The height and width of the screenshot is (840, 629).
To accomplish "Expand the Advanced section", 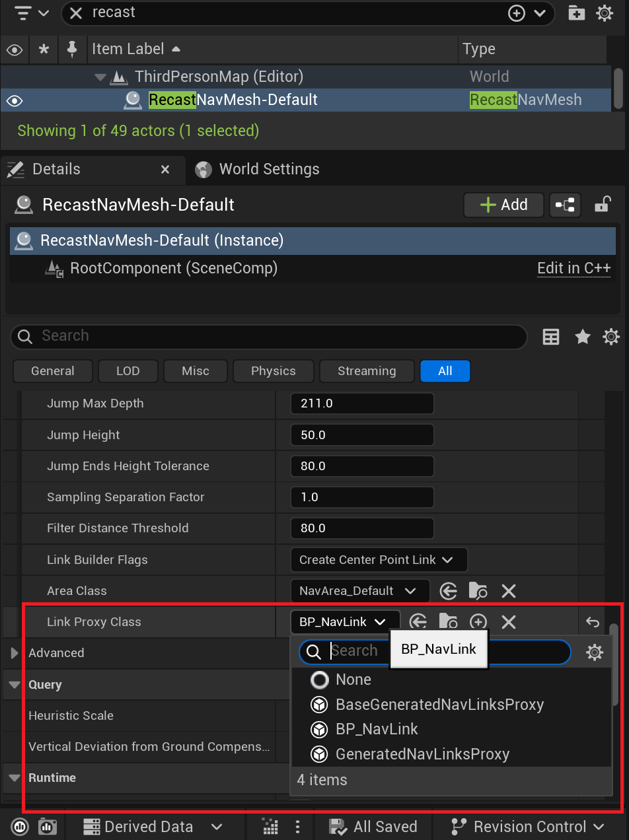I will [x=15, y=653].
